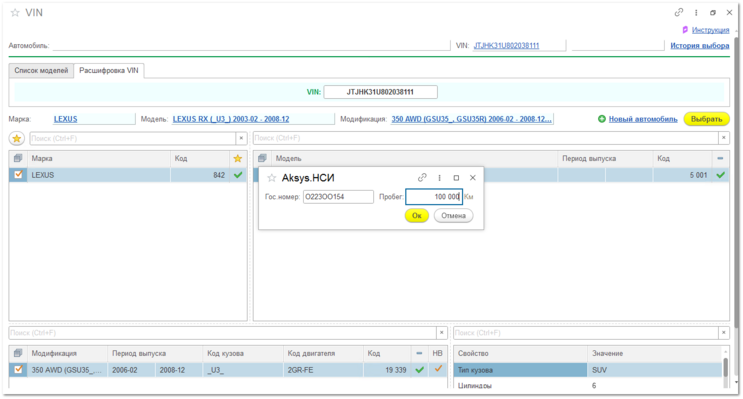Click green checkmark in 350 AWD row
This screenshot has height=399, width=743.
(419, 370)
